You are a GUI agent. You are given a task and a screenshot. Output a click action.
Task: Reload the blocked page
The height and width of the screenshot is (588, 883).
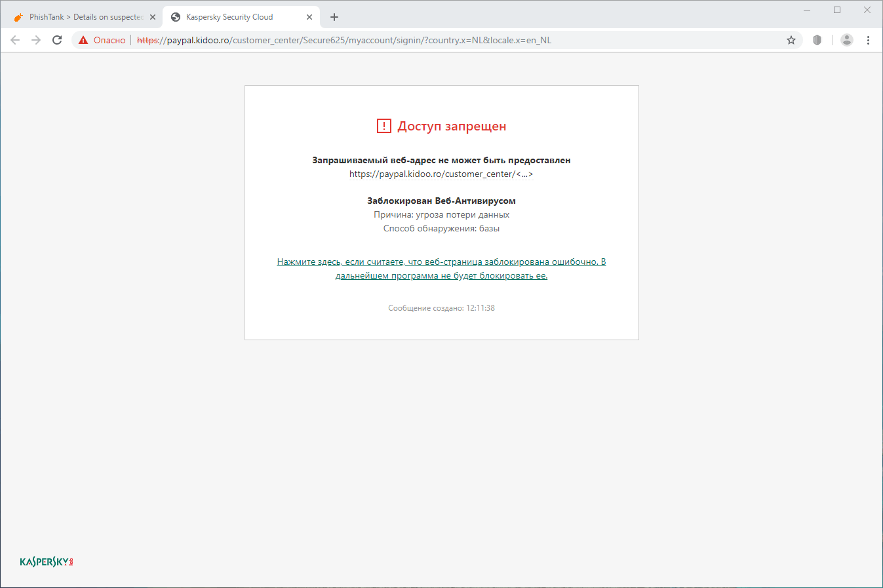pos(57,40)
